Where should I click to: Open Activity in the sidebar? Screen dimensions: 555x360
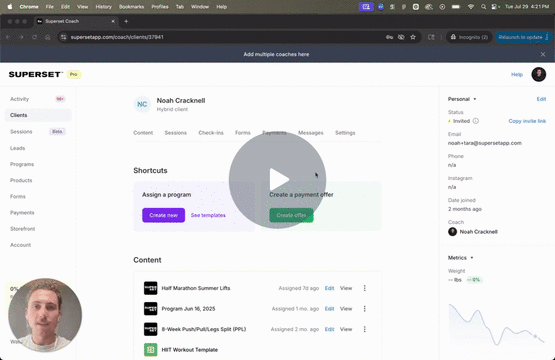(x=38, y=99)
